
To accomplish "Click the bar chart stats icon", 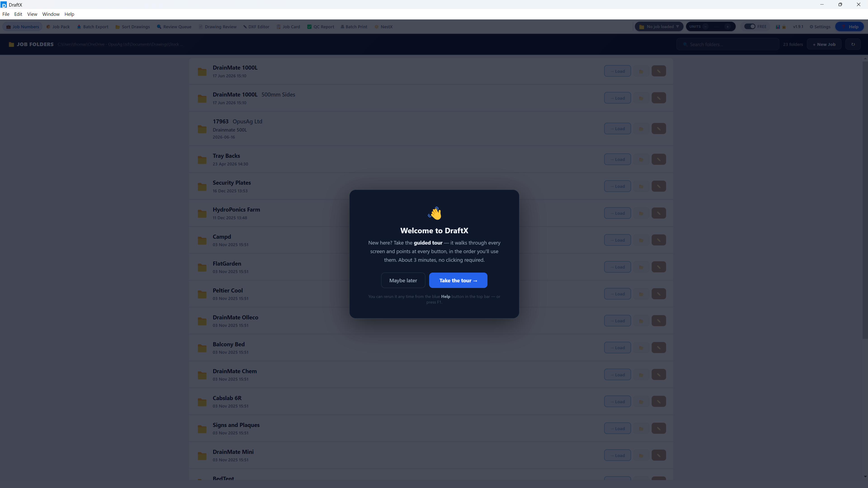I will click(778, 27).
